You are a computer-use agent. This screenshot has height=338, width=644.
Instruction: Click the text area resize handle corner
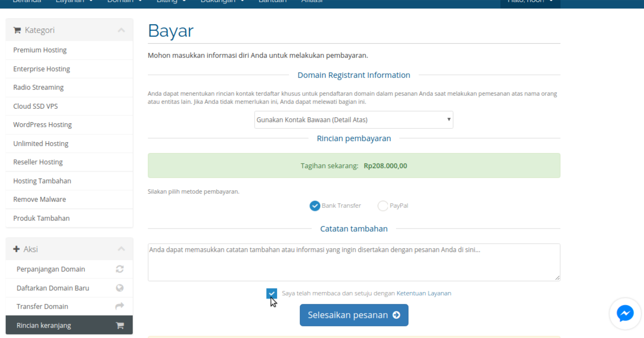557,278
